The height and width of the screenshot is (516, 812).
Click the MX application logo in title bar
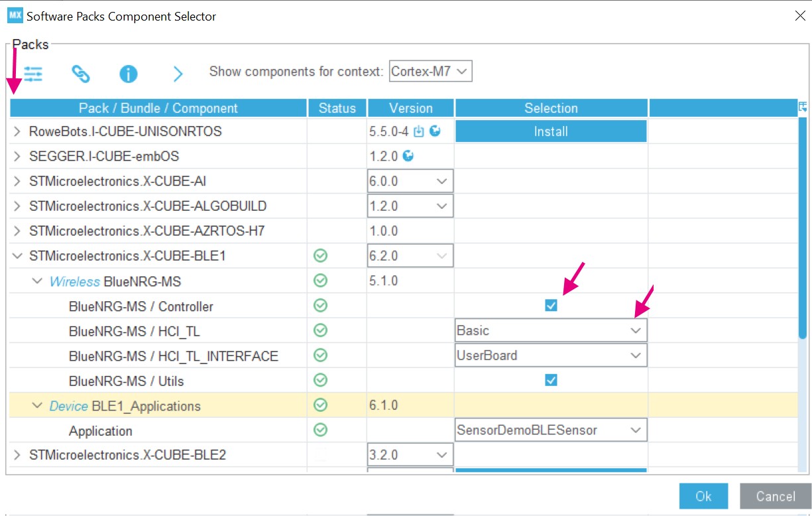(x=15, y=15)
